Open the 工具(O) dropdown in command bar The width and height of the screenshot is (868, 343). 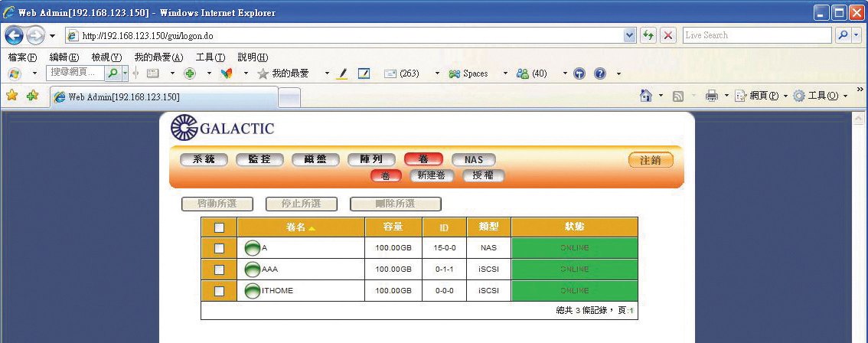821,96
